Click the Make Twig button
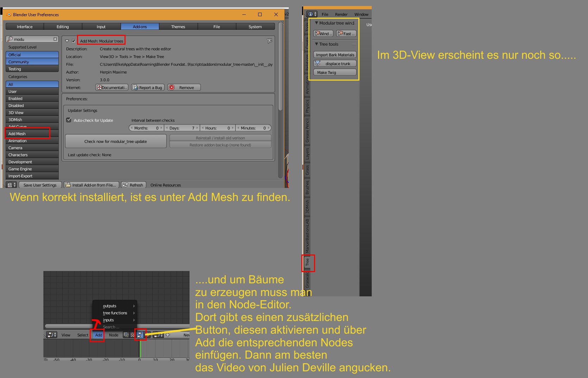The height and width of the screenshot is (378, 588). (335, 72)
